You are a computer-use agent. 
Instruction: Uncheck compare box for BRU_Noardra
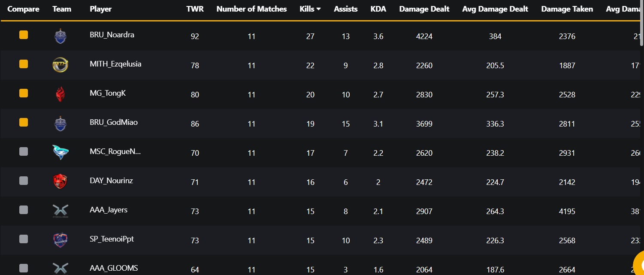pyautogui.click(x=24, y=35)
